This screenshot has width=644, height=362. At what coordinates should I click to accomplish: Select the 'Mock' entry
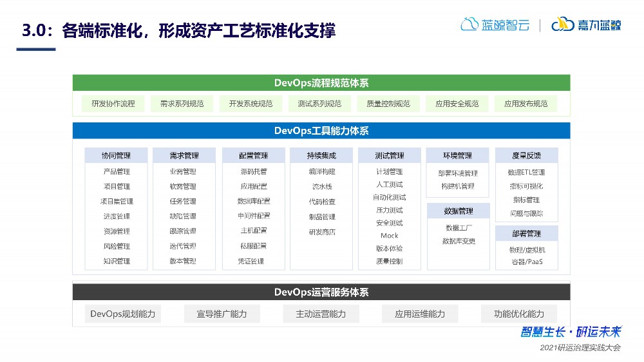390,236
